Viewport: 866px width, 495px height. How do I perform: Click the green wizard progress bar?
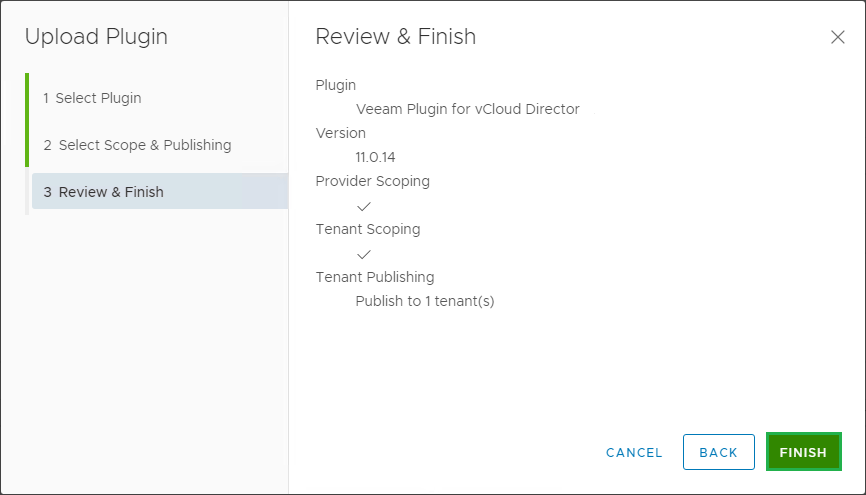pos(27,120)
